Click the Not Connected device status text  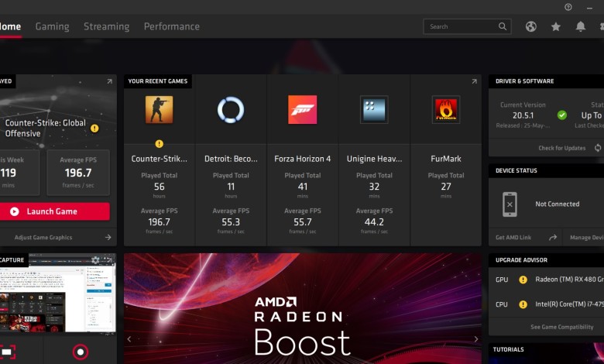(x=557, y=204)
